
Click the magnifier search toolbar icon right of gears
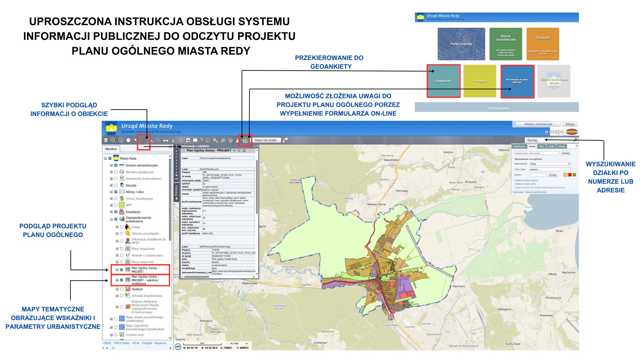[223, 140]
